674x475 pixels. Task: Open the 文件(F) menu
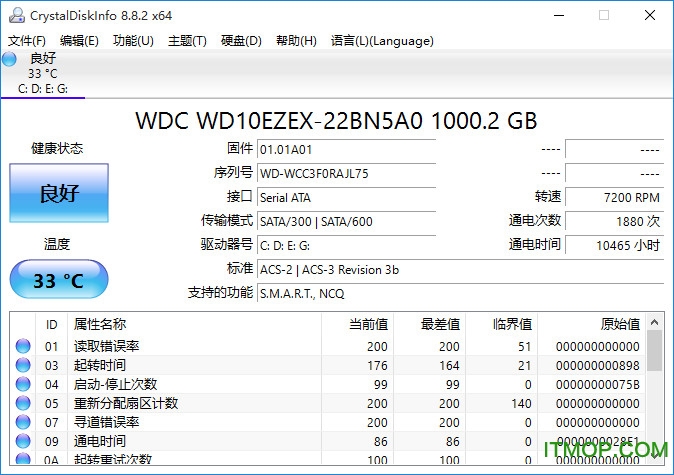[27, 41]
